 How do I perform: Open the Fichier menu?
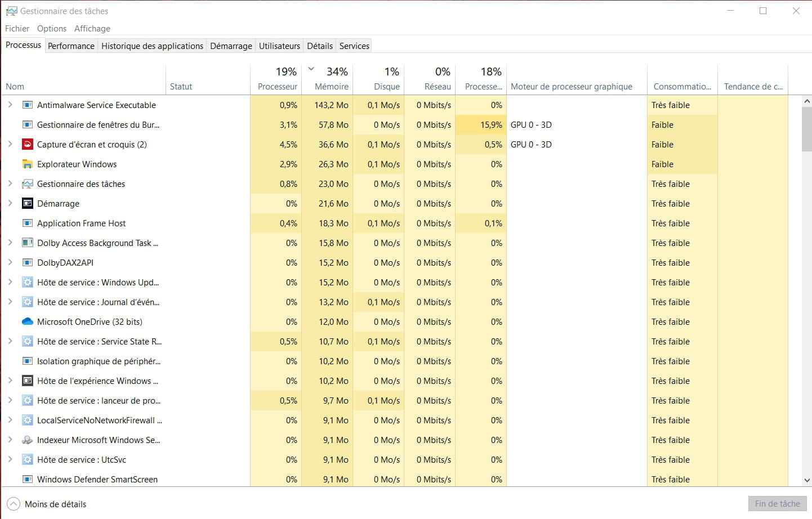[x=17, y=29]
